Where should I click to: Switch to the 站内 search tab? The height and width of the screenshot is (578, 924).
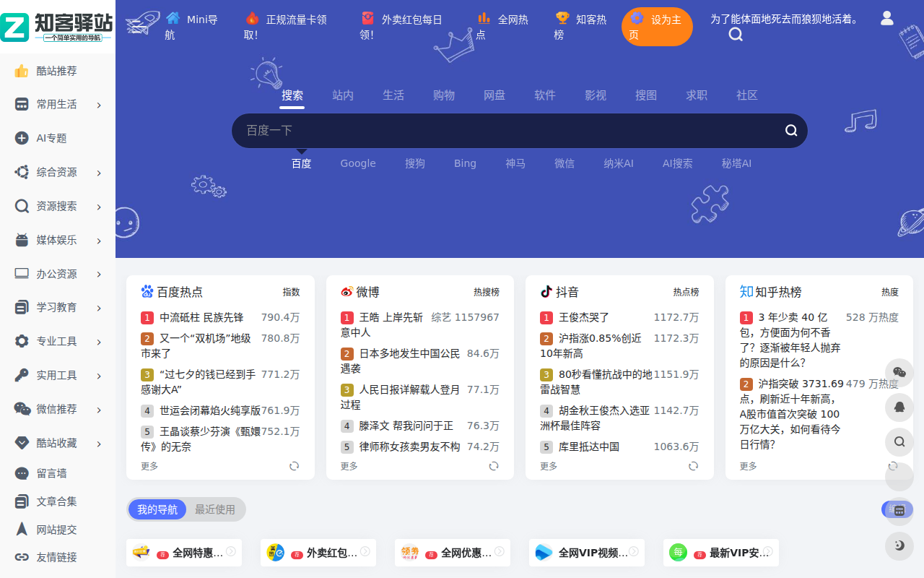343,95
